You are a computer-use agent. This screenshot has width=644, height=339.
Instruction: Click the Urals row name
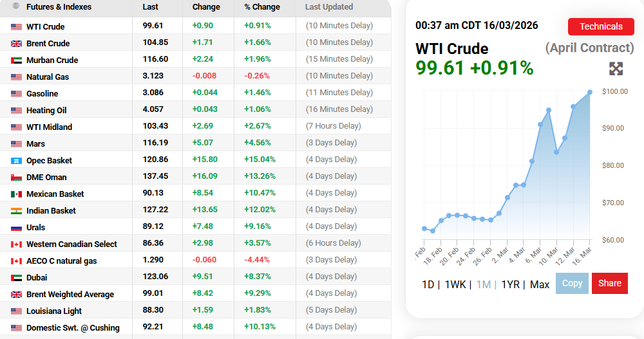[35, 228]
